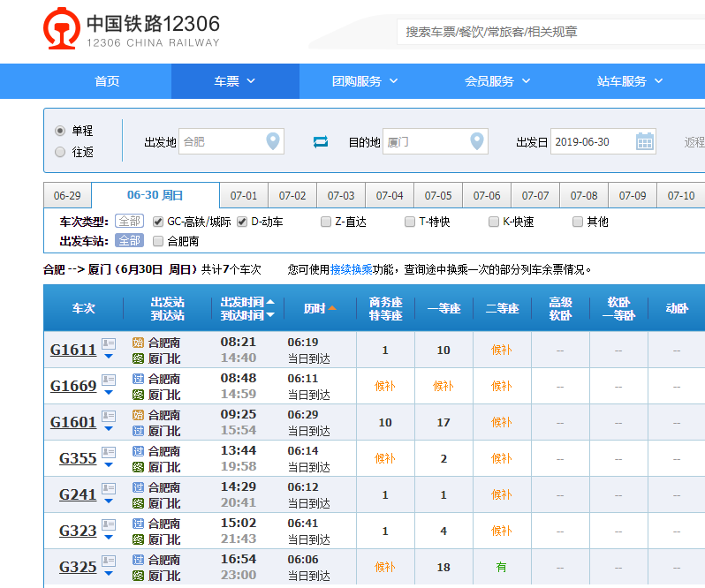
Task: Click G1601 first-class seat count '17'
Action: pos(443,422)
